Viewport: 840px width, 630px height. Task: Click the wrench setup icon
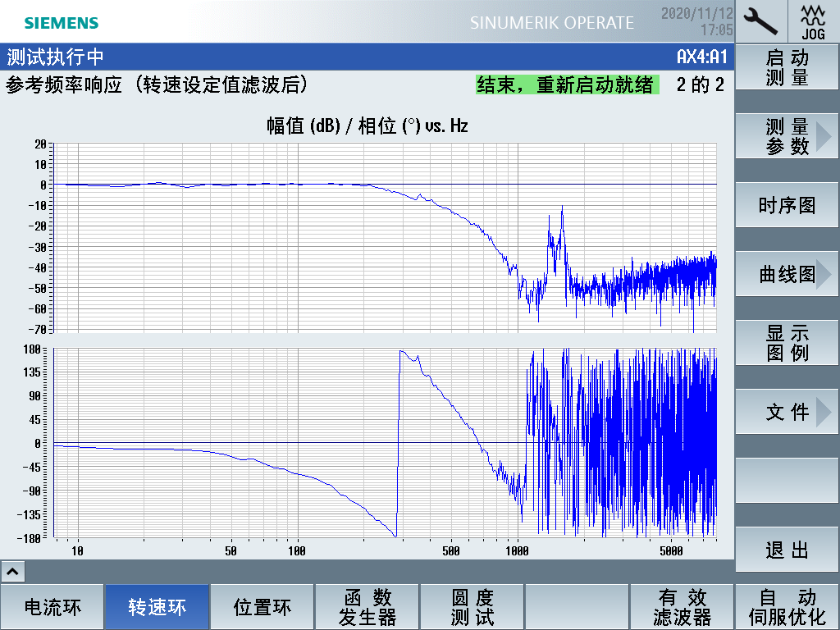(x=761, y=21)
